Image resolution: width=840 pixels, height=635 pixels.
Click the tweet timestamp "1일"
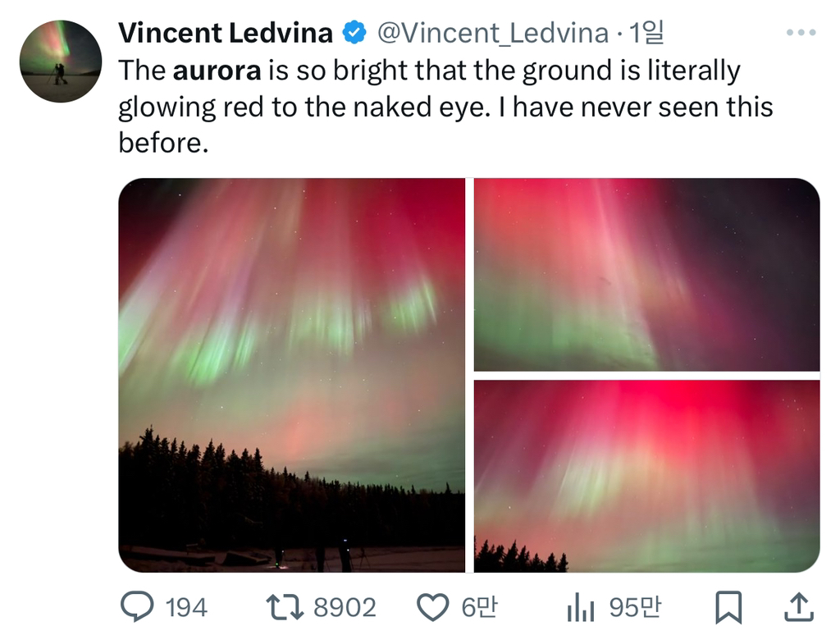pos(645,33)
